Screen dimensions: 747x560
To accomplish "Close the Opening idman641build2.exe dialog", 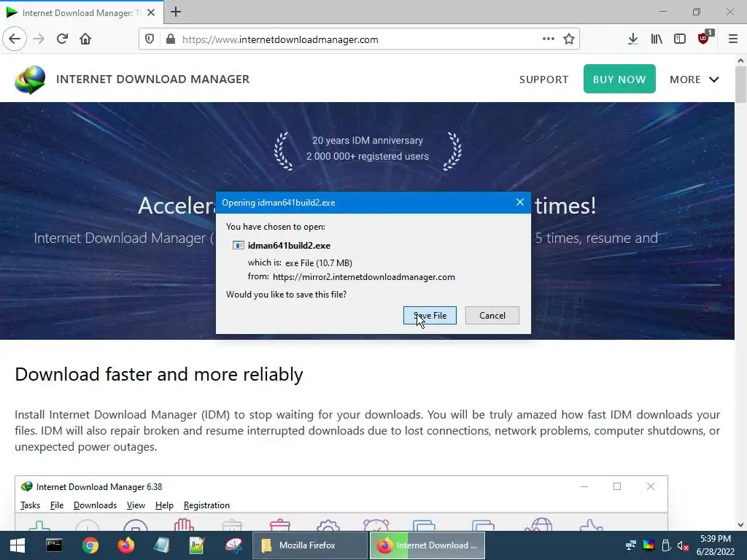I will point(520,203).
